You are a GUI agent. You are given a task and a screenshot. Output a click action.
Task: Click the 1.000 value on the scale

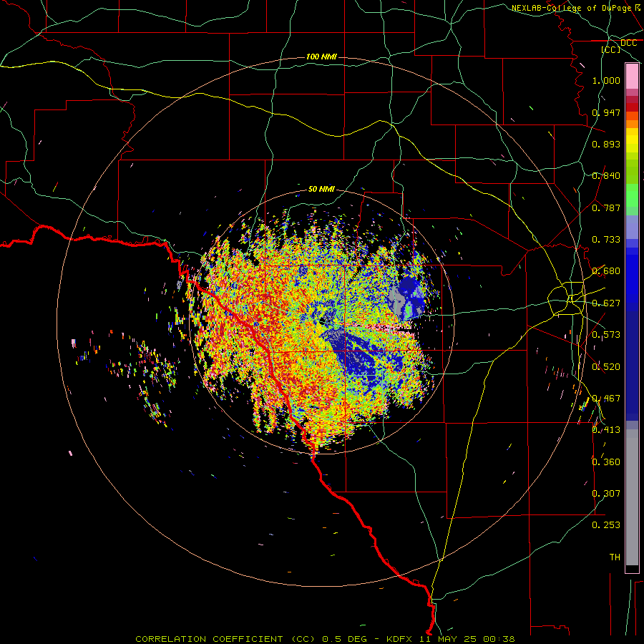(x=606, y=80)
